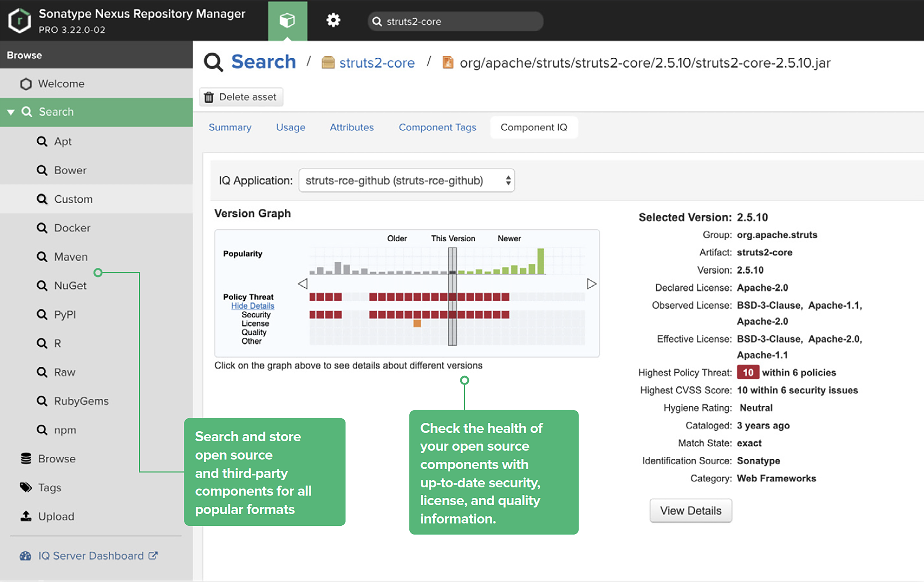Open the Administration gear icon
This screenshot has height=582, width=924.
[x=333, y=20]
